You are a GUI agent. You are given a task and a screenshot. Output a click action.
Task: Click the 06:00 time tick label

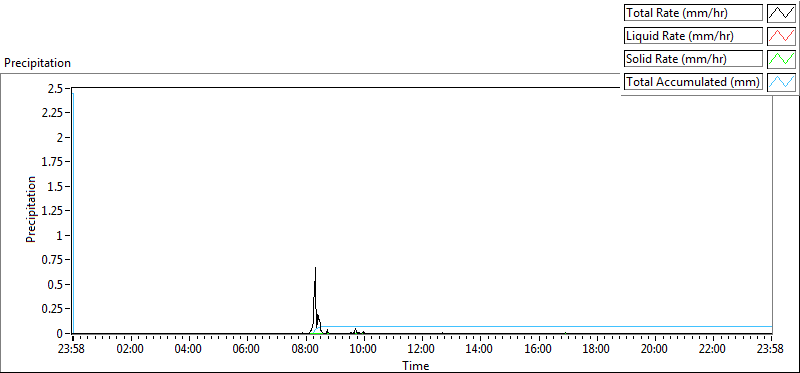(x=247, y=350)
